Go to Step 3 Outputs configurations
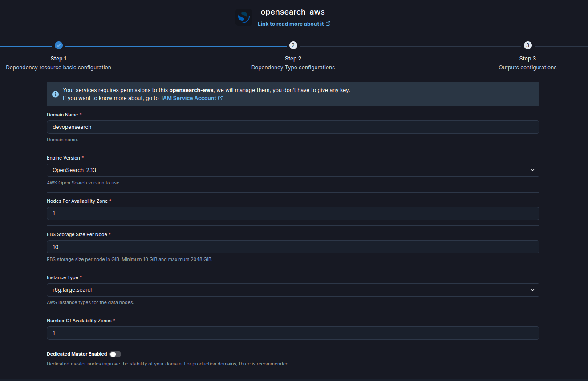The image size is (588, 381). [x=527, y=63]
